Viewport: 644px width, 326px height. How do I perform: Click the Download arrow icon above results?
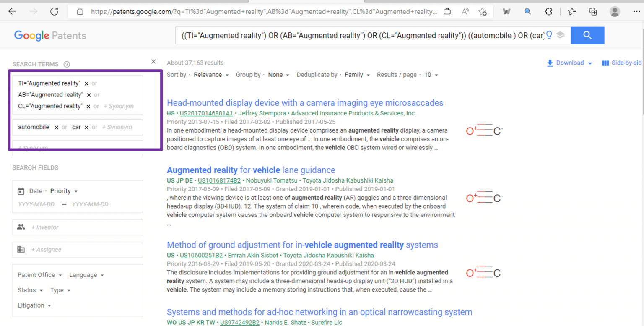point(550,63)
